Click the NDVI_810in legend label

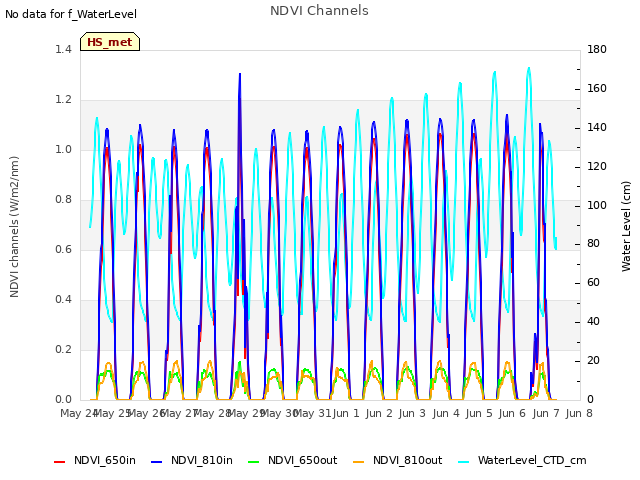(x=202, y=460)
